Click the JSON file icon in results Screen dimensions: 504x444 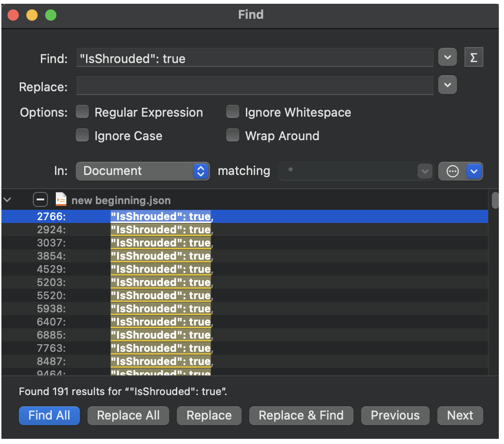pos(61,200)
